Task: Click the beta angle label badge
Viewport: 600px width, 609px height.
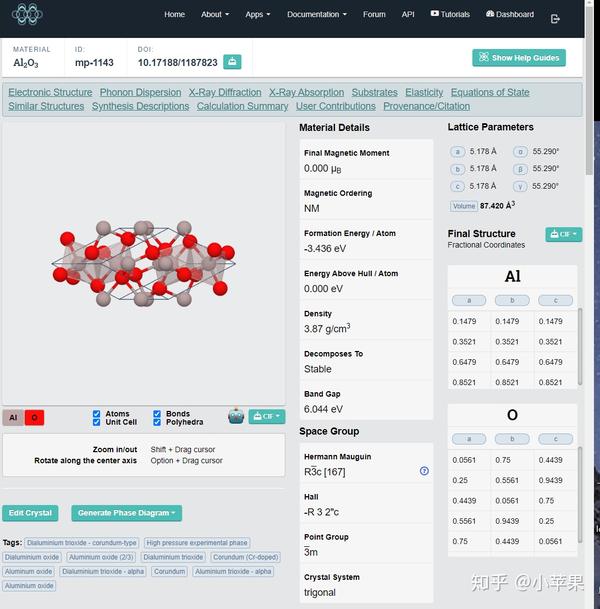Action: click(520, 169)
